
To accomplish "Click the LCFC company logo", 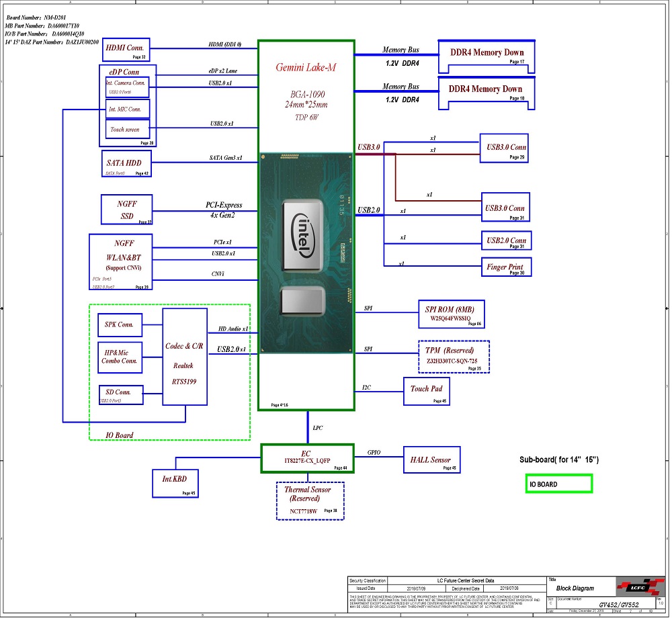I will [640, 587].
